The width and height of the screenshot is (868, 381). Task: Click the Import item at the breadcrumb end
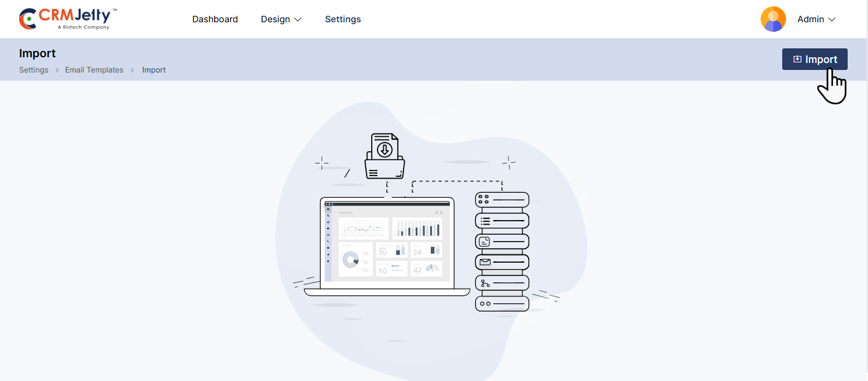(154, 70)
